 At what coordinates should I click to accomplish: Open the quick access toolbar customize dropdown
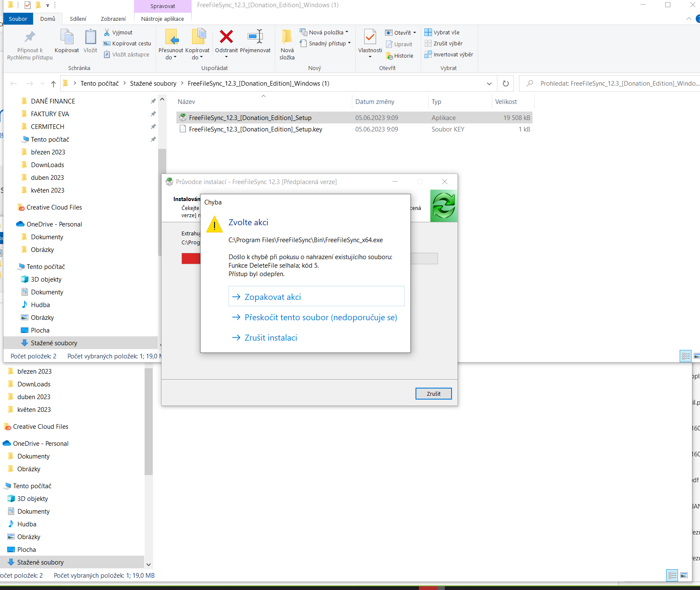[x=47, y=6]
